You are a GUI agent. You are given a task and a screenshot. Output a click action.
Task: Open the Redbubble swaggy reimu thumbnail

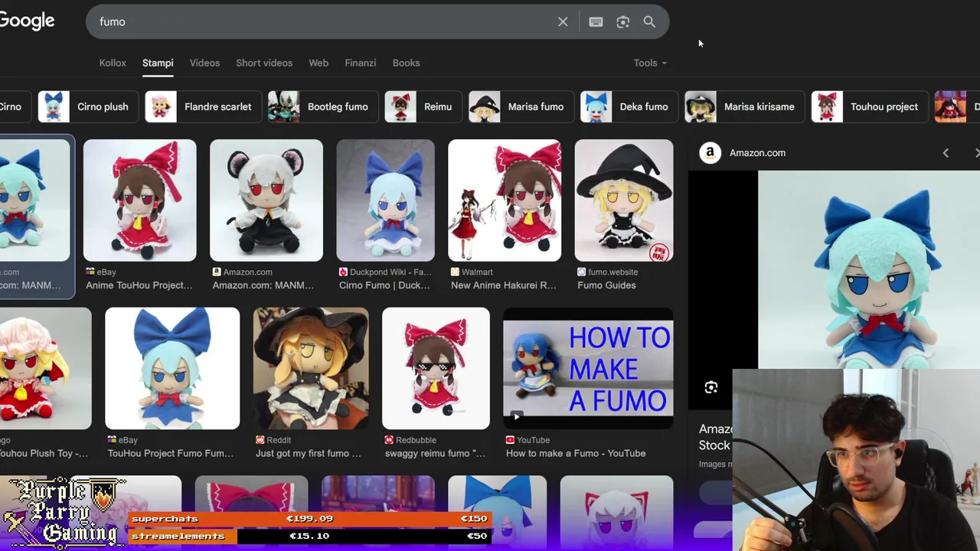coord(436,368)
